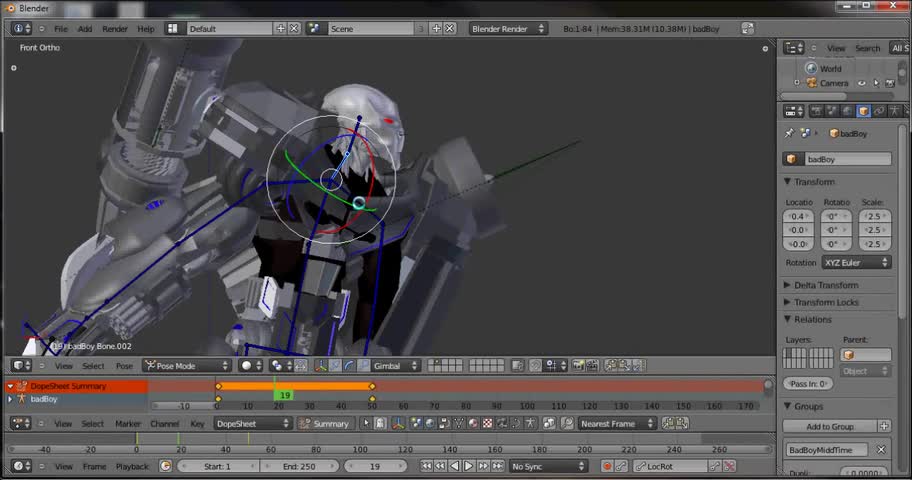Remove object from BadBoyMiddTime group with X
This screenshot has width=912, height=480.
[881, 450]
